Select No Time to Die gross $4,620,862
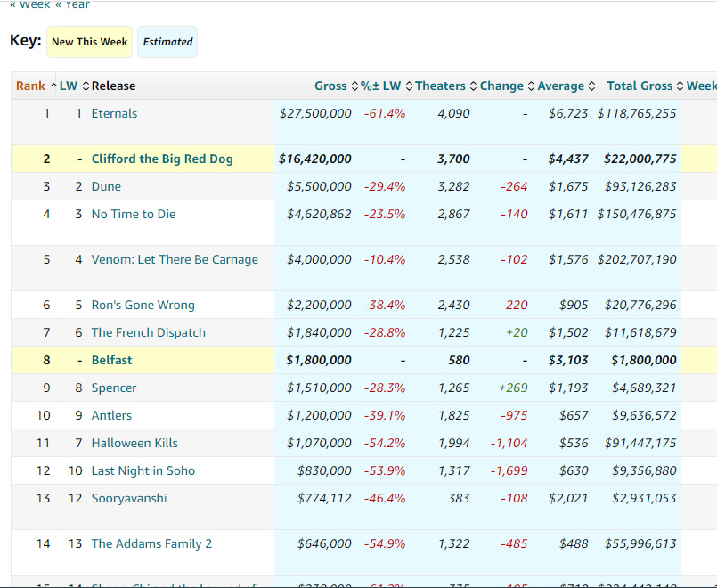 coord(319,214)
